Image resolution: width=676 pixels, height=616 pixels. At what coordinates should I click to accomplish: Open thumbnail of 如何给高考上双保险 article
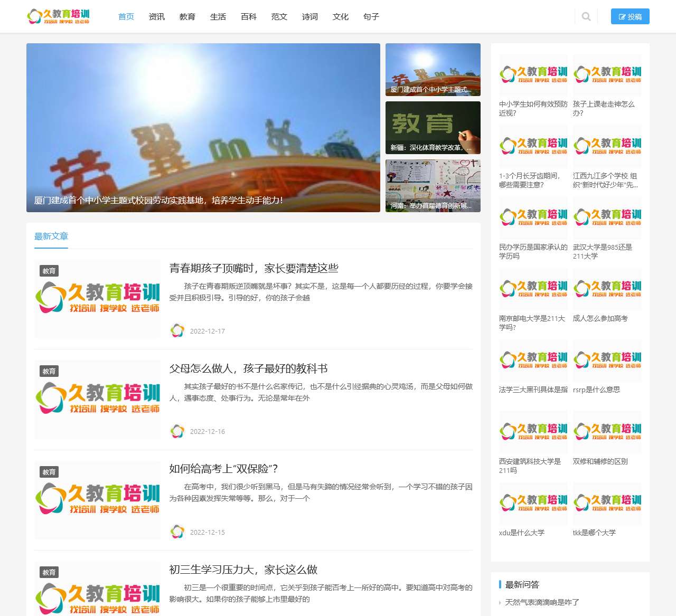(x=98, y=500)
